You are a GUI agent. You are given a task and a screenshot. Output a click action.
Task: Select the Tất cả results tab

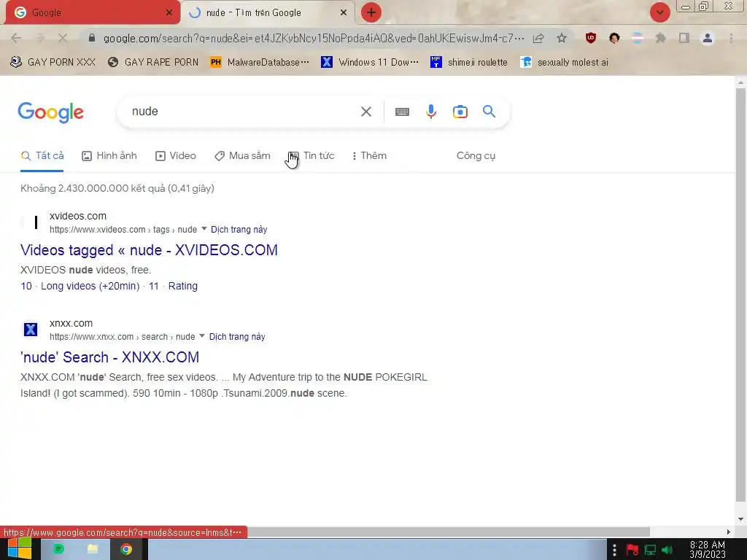pyautogui.click(x=42, y=156)
